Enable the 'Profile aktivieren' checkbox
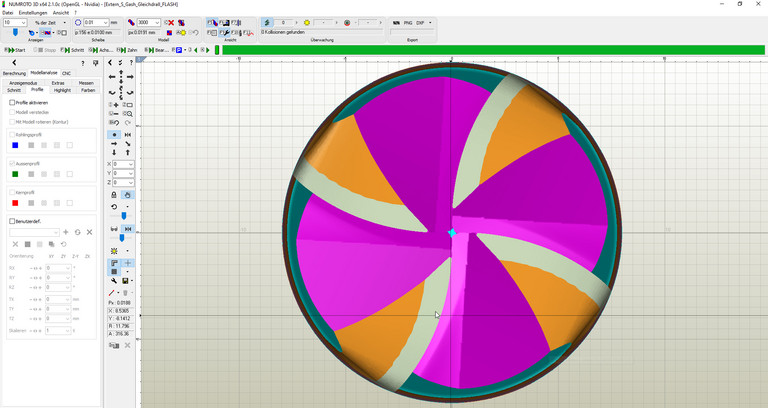The image size is (768, 408). tap(12, 102)
